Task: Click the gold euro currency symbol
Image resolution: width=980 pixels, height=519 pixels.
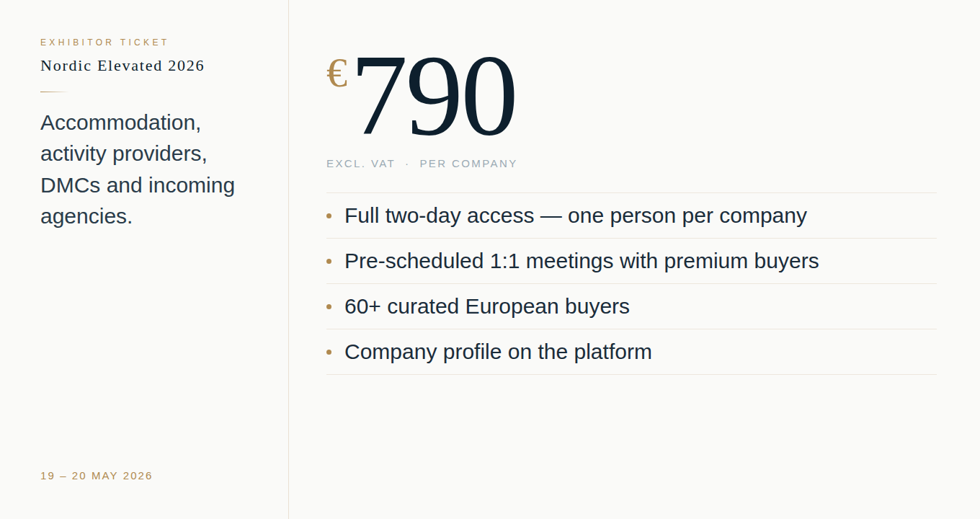Action: coord(337,74)
